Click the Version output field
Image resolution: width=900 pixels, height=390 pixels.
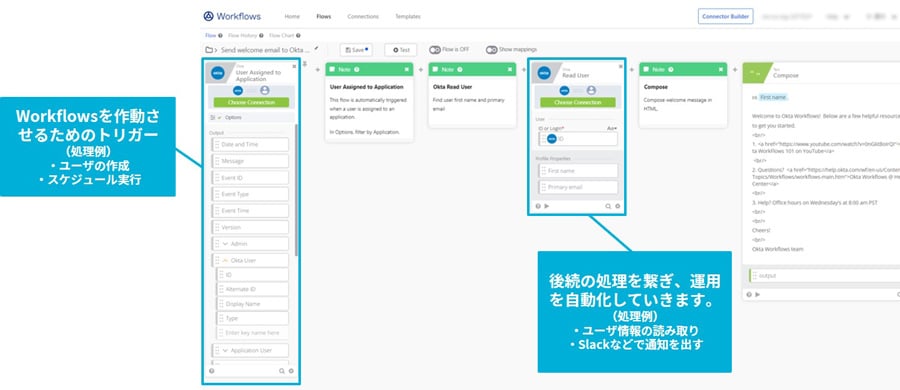click(x=250, y=227)
